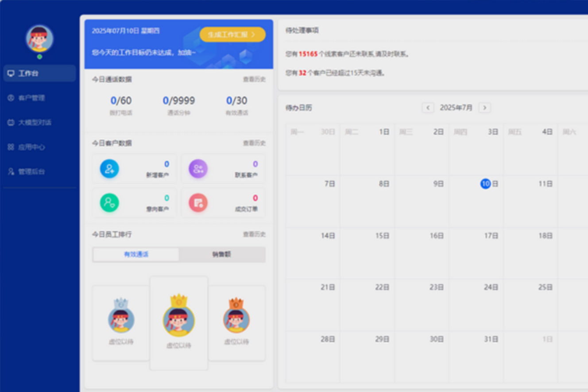Click the red 成交订单 icon
This screenshot has width=588, height=392.
(198, 203)
